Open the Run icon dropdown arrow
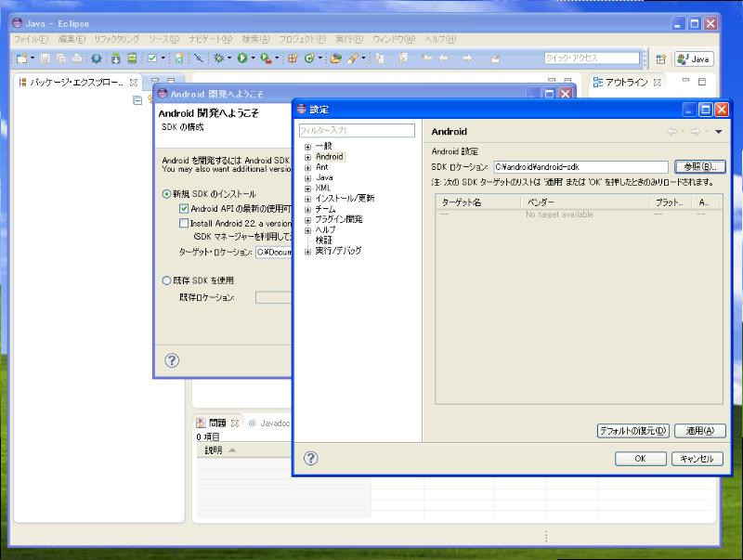Viewport: 743px width, 560px height. 253,59
